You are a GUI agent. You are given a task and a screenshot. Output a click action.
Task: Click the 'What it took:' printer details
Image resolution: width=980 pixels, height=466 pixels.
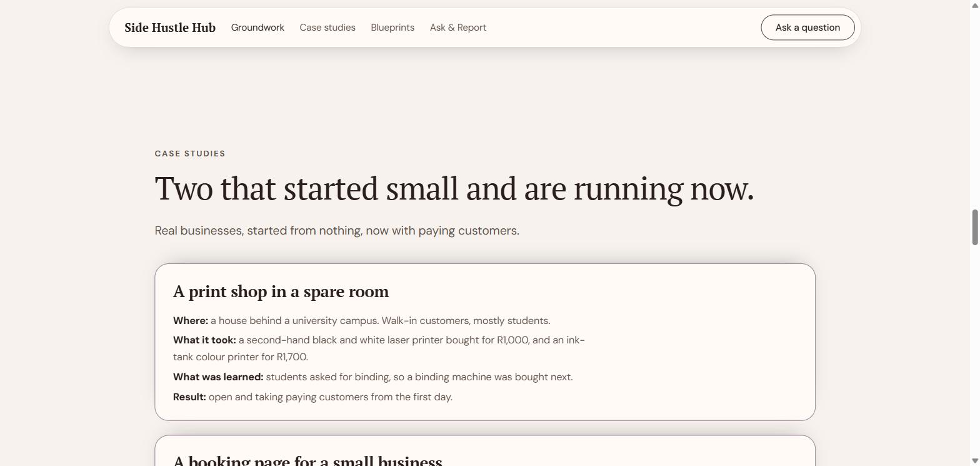coord(379,348)
